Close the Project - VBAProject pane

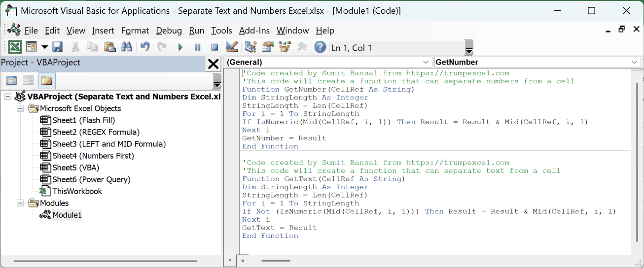point(214,64)
